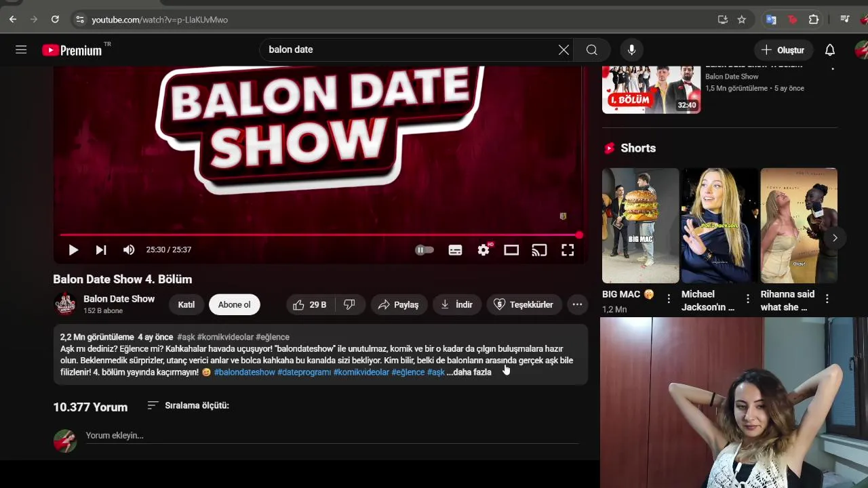Cast the video to a TV
Viewport: 868px width, 488px height.
tap(539, 249)
